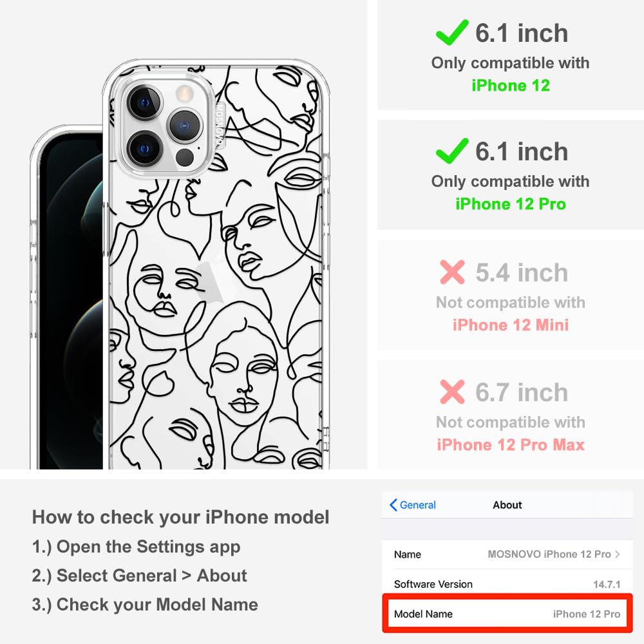The image size is (644, 644).
Task: Click the iPhone 12 Mini red text
Action: [511, 325]
